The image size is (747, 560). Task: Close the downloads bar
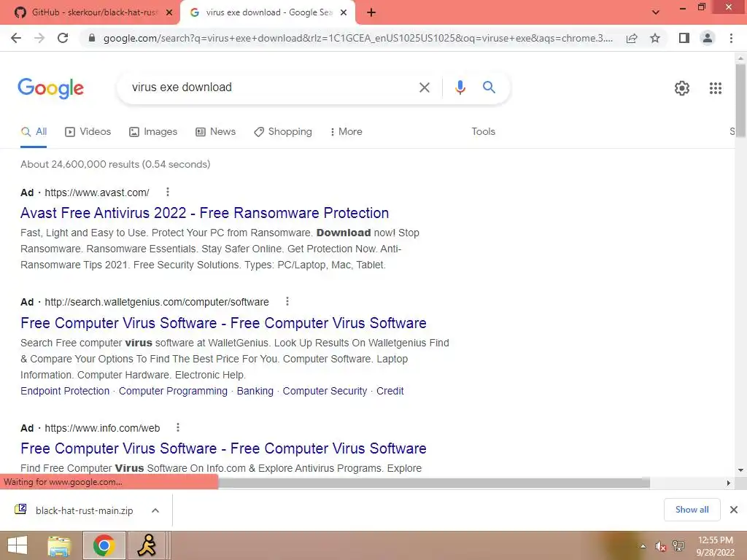(x=734, y=510)
